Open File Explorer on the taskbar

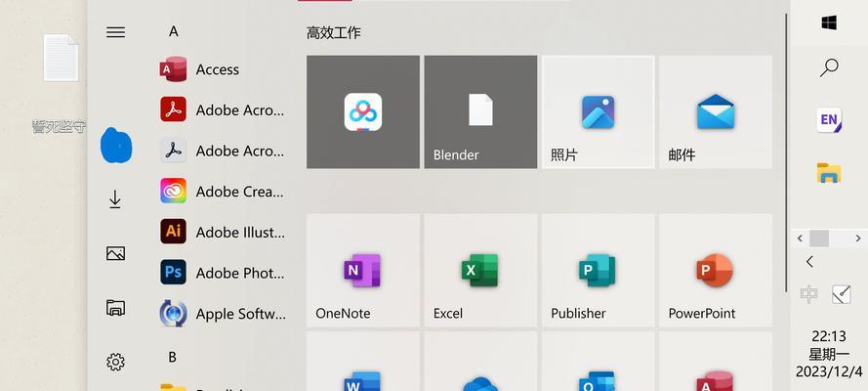pyautogui.click(x=829, y=172)
